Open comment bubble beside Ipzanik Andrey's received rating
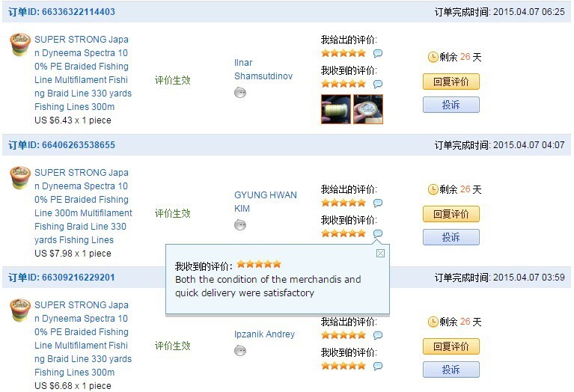 coord(378,366)
